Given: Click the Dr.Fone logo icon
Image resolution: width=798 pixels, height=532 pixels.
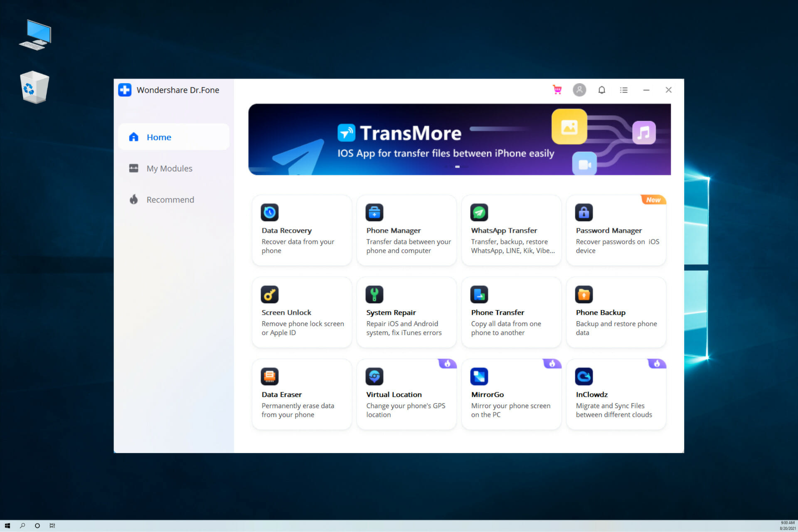Looking at the screenshot, I should [125, 90].
